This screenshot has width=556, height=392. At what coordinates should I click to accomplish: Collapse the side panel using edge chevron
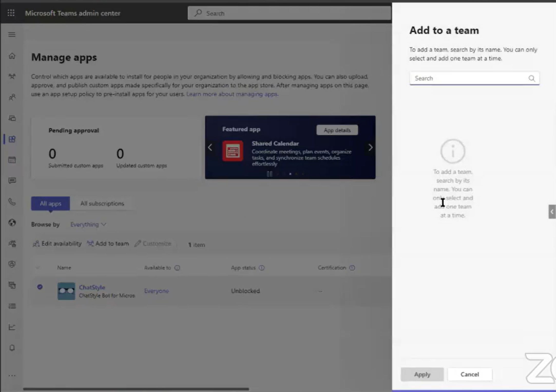tap(552, 212)
